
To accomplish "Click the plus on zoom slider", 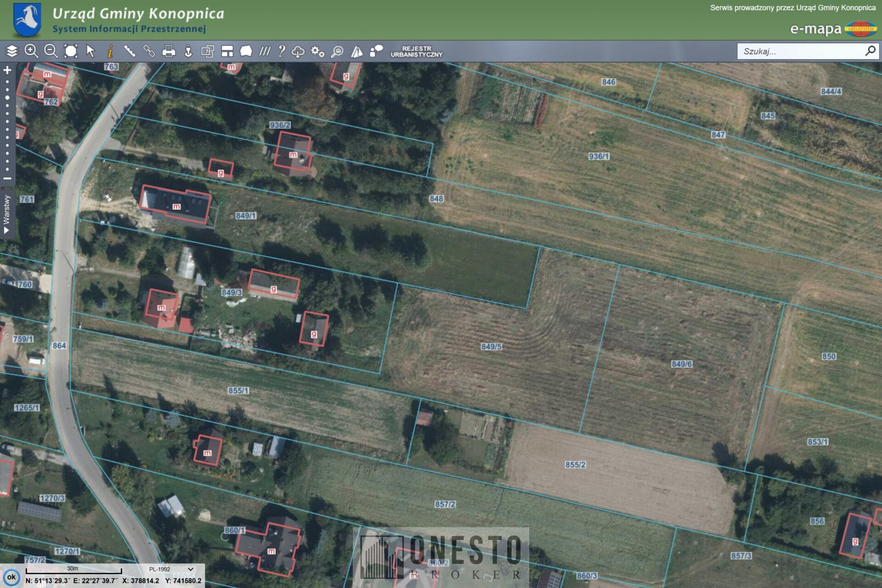I will [7, 70].
